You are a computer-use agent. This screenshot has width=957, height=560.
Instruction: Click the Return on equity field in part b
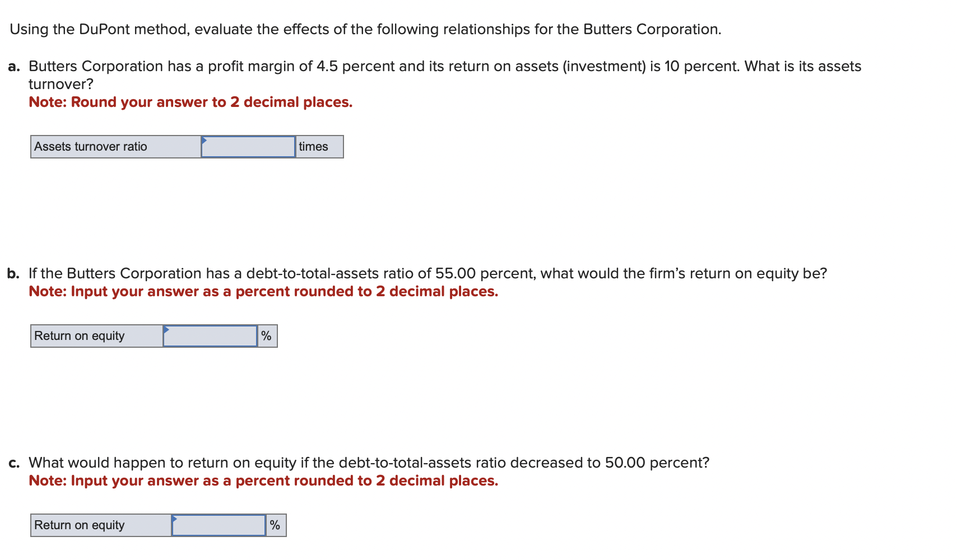pyautogui.click(x=210, y=335)
